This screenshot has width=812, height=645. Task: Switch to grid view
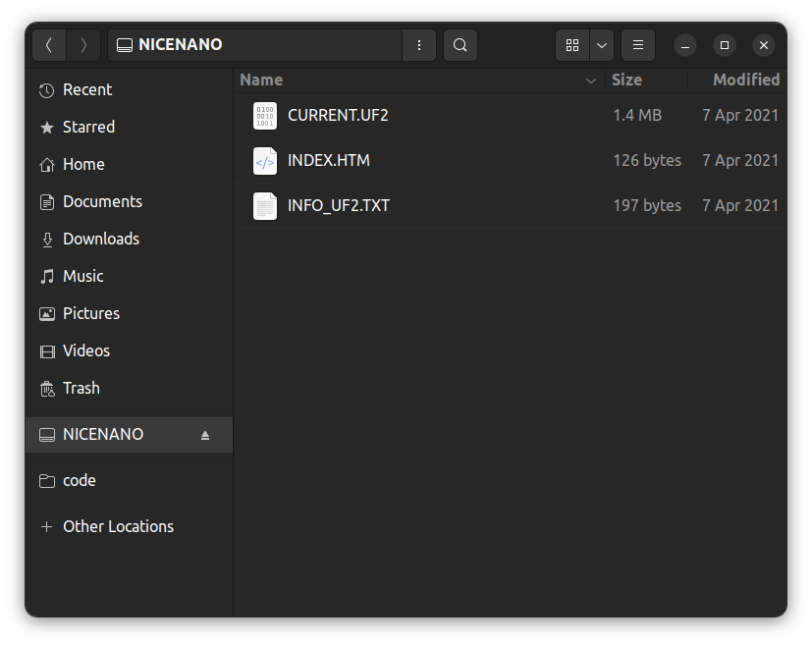pyautogui.click(x=572, y=45)
